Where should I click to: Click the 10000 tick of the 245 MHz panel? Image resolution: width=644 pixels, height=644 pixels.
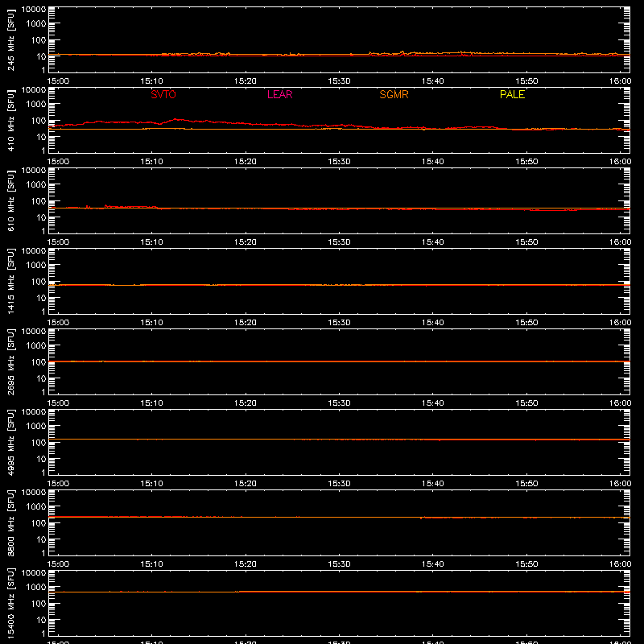point(34,10)
